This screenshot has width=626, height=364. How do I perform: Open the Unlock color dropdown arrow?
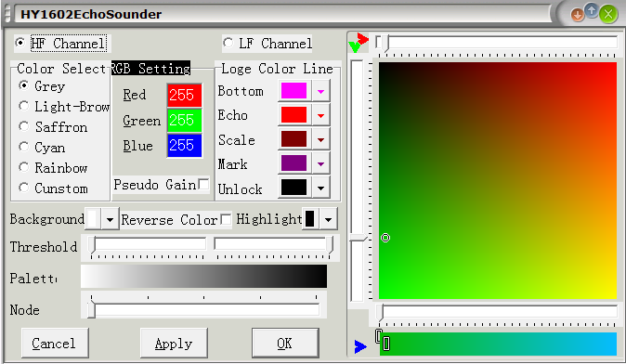320,188
